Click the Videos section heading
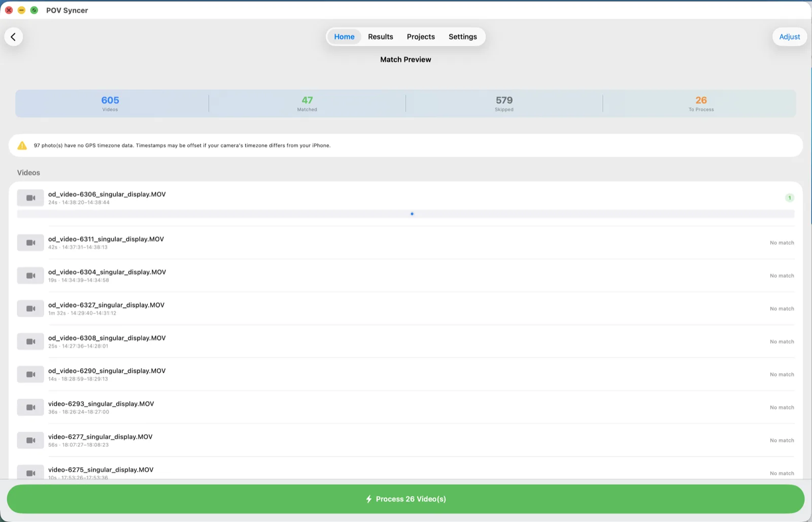 pyautogui.click(x=28, y=173)
